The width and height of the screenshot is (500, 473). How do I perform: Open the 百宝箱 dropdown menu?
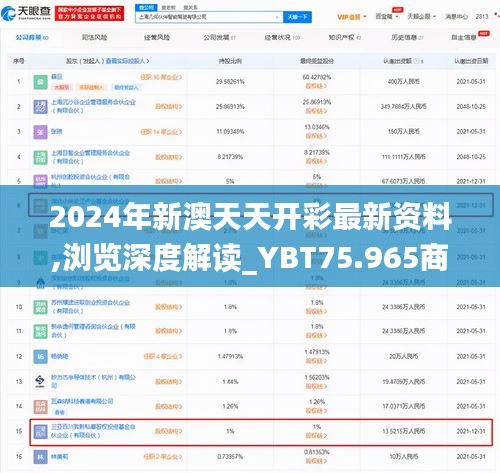[387, 16]
